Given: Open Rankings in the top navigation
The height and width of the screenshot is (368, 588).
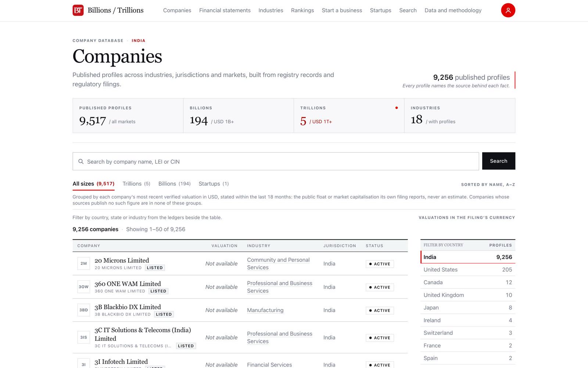Looking at the screenshot, I should click(302, 10).
